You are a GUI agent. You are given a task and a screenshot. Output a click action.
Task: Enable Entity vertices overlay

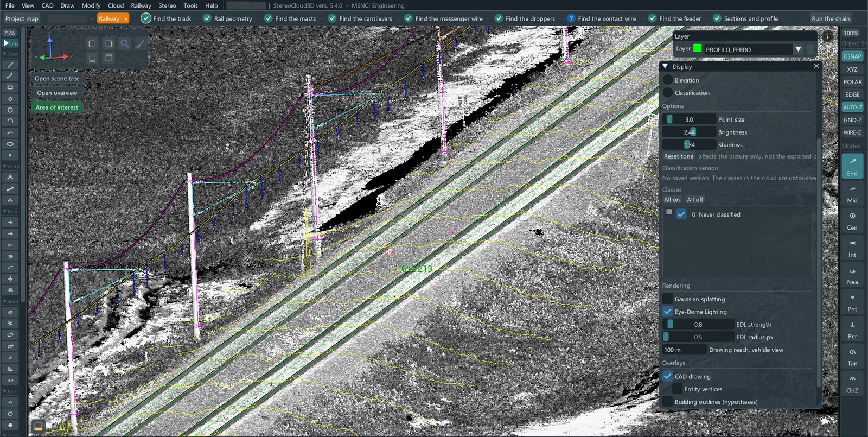click(677, 389)
